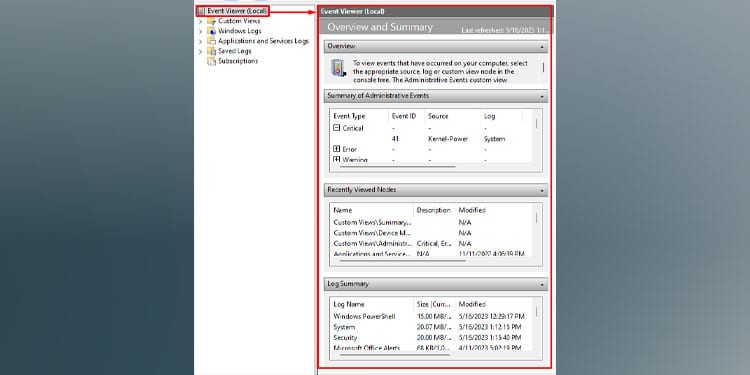The width and height of the screenshot is (750, 375).
Task: Select event ID 41 cell
Action: coord(395,139)
